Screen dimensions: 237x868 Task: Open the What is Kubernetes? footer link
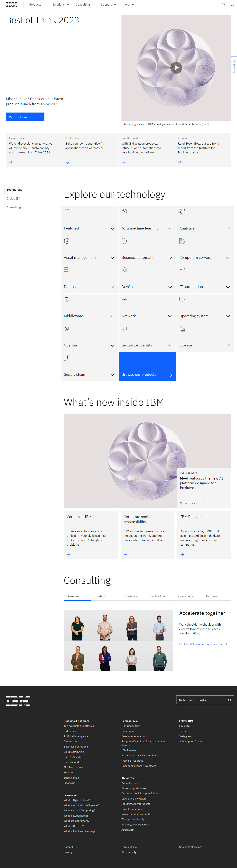76,815
